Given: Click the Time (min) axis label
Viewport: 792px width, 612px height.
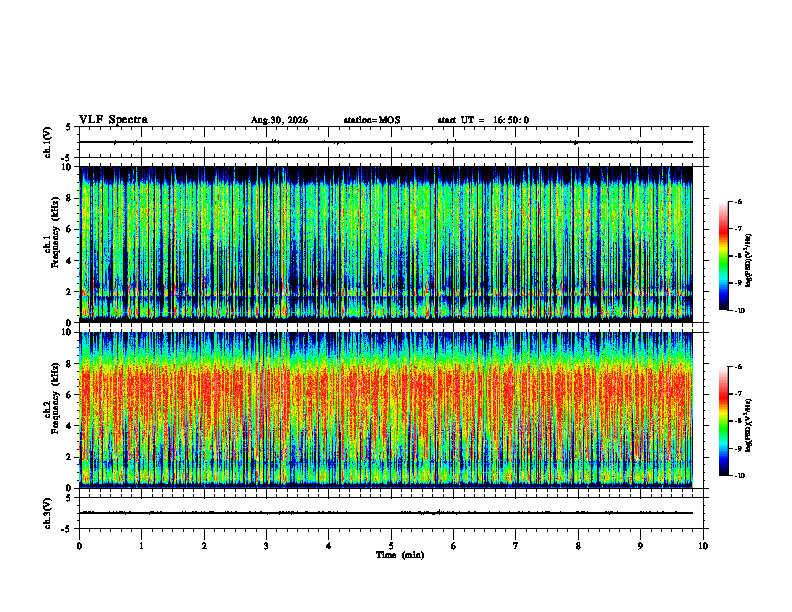Looking at the screenshot, I should pyautogui.click(x=400, y=555).
